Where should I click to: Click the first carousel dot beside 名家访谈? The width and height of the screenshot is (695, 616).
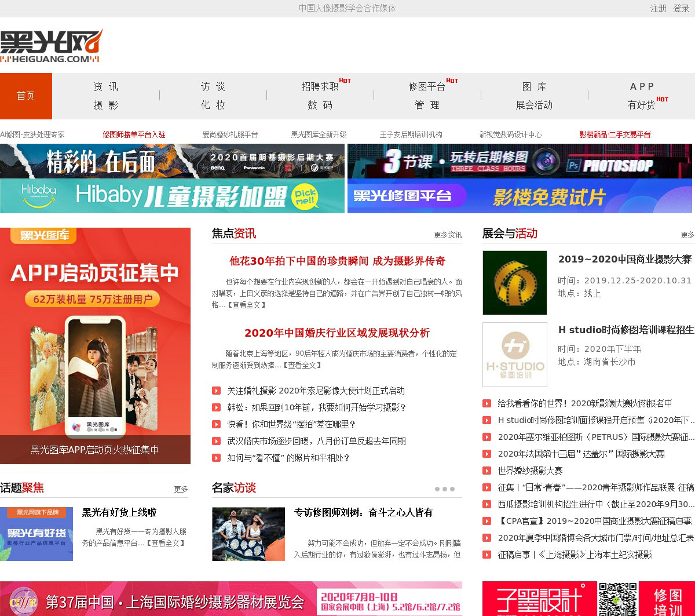coord(437,489)
